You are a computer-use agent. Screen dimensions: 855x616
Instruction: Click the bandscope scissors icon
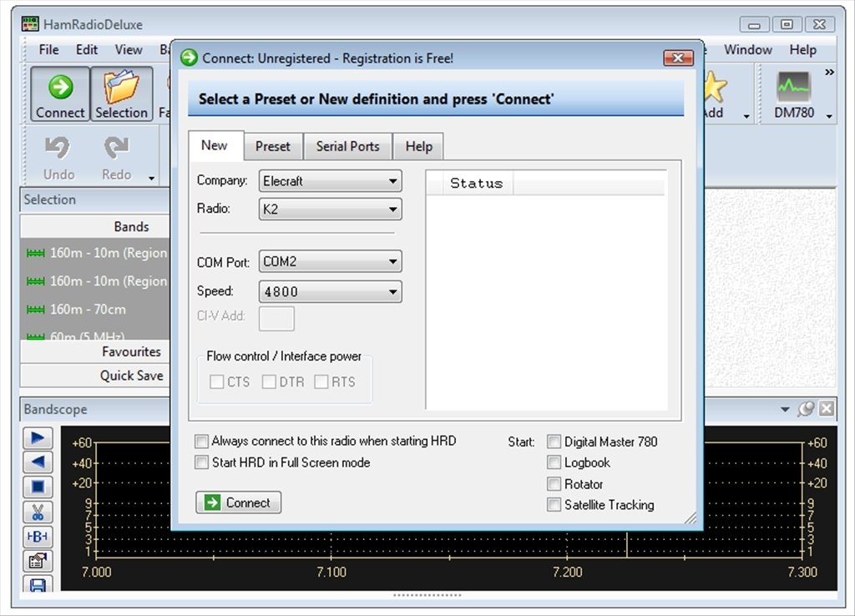pyautogui.click(x=38, y=512)
